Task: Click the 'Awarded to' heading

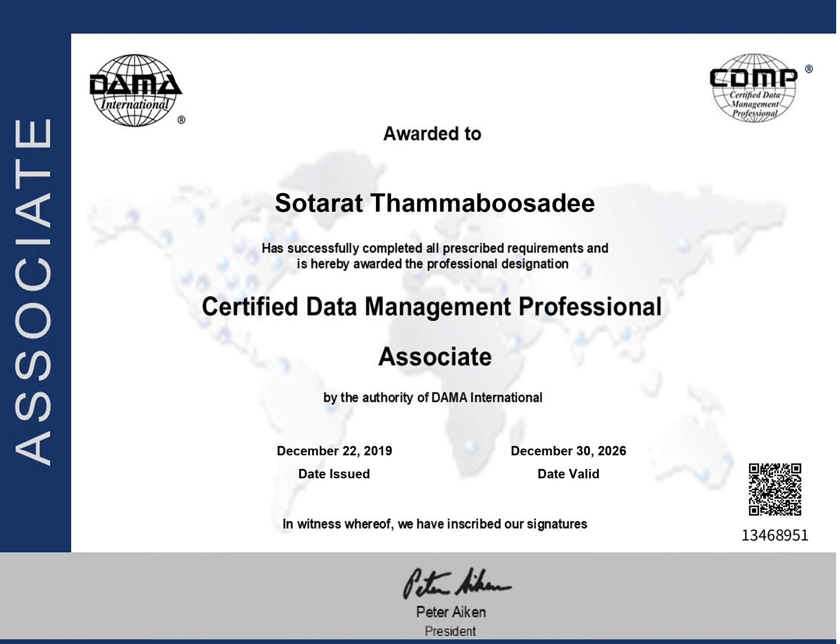Action: 432,134
